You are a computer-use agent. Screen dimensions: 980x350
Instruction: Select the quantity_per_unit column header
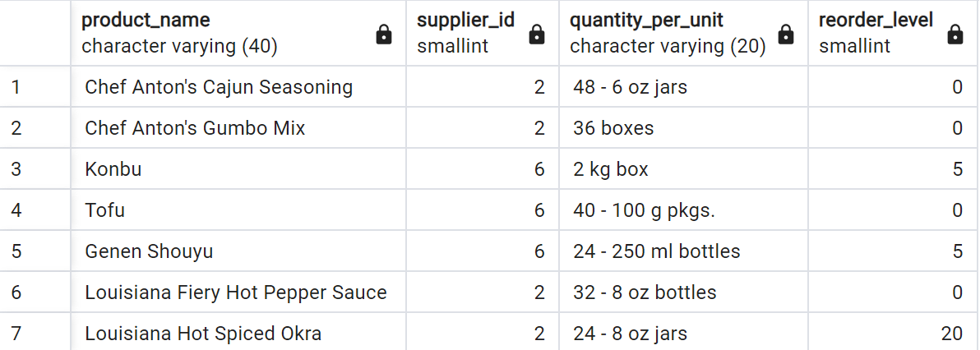coord(684,33)
